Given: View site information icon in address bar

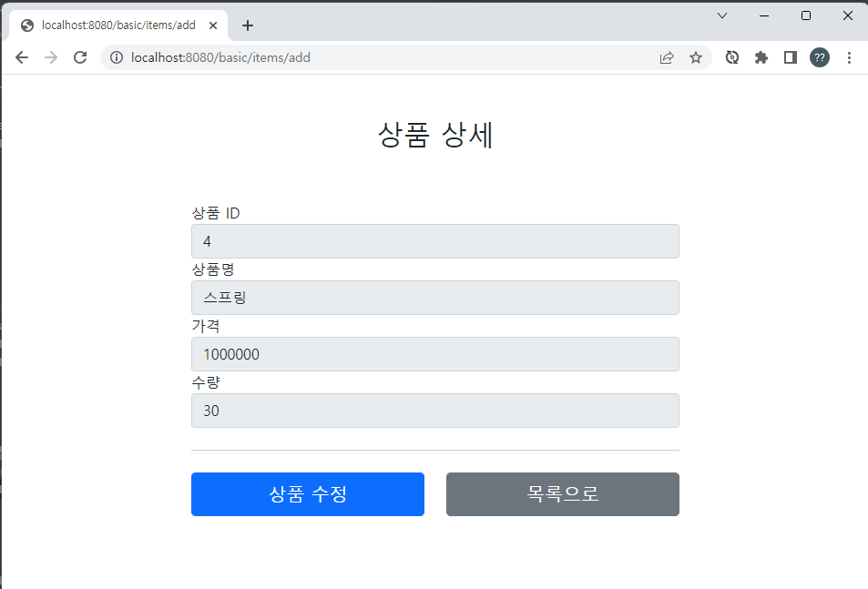Looking at the screenshot, I should pos(117,57).
